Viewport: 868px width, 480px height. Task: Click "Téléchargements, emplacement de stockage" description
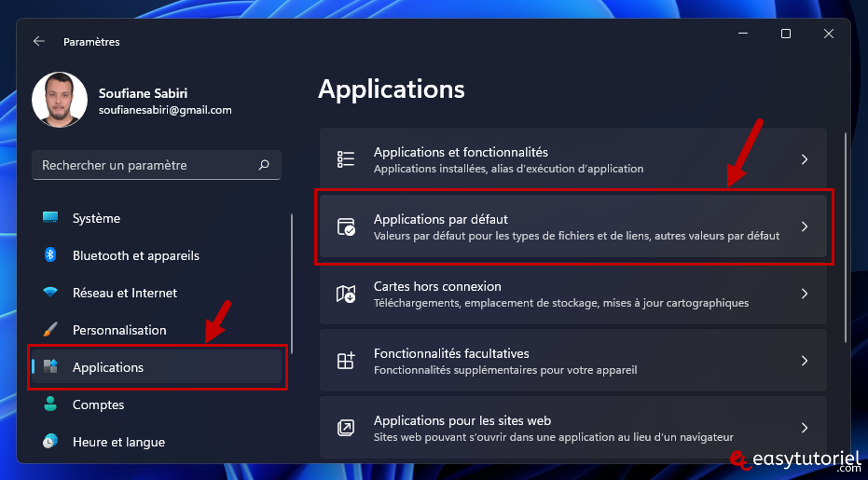(560, 303)
